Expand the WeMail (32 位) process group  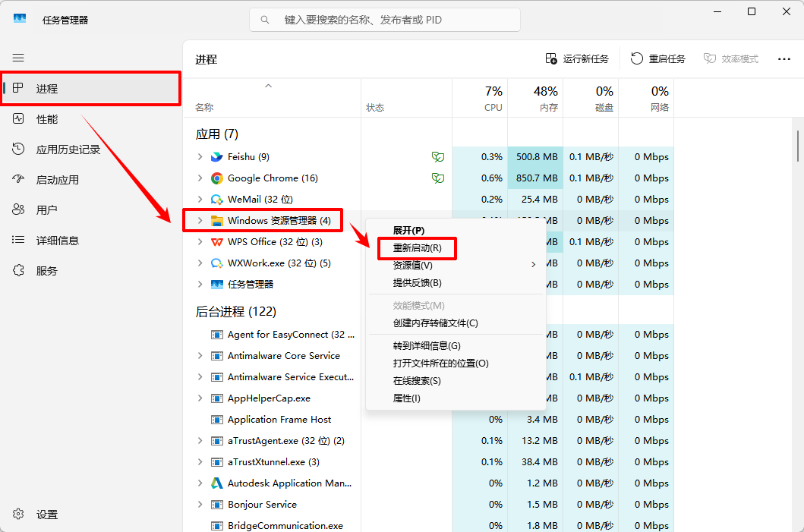click(200, 200)
